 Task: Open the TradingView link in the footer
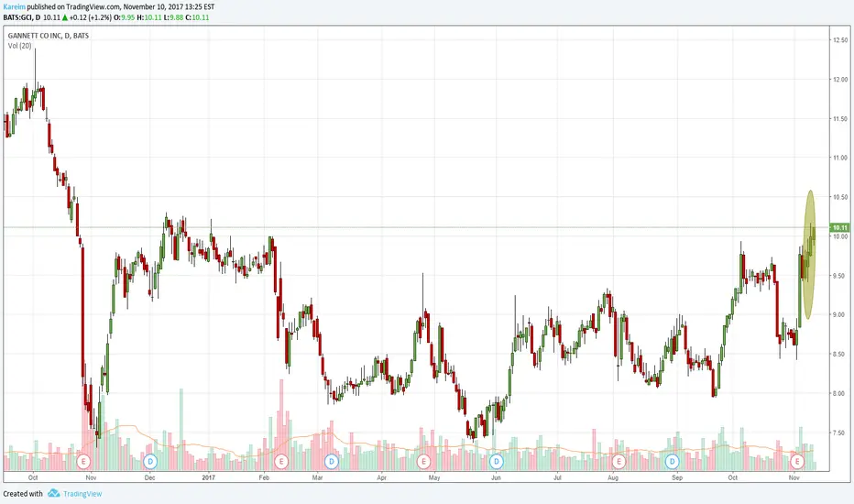coord(82,494)
